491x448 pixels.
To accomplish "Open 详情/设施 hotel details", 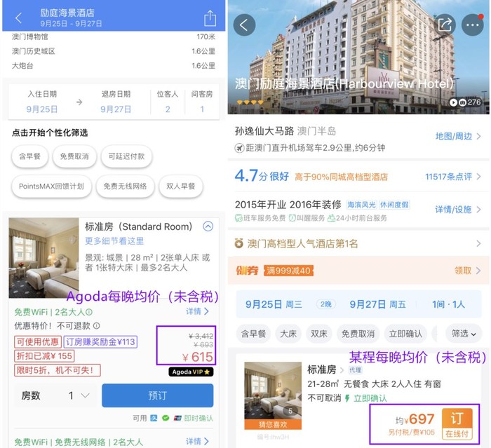I will pos(458,210).
